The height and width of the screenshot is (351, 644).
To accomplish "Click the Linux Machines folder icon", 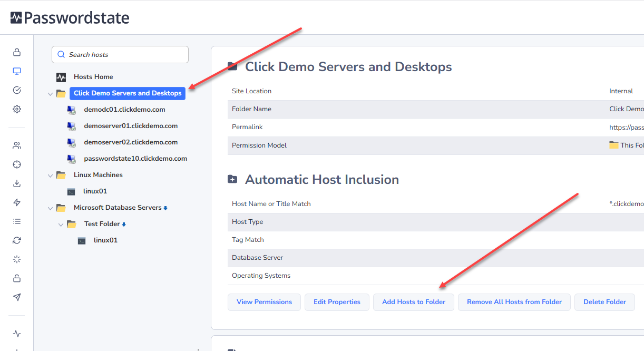I will click(x=61, y=175).
